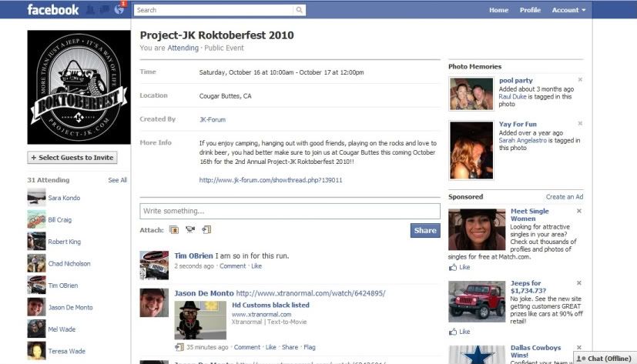Open See All attendees link

(117, 180)
